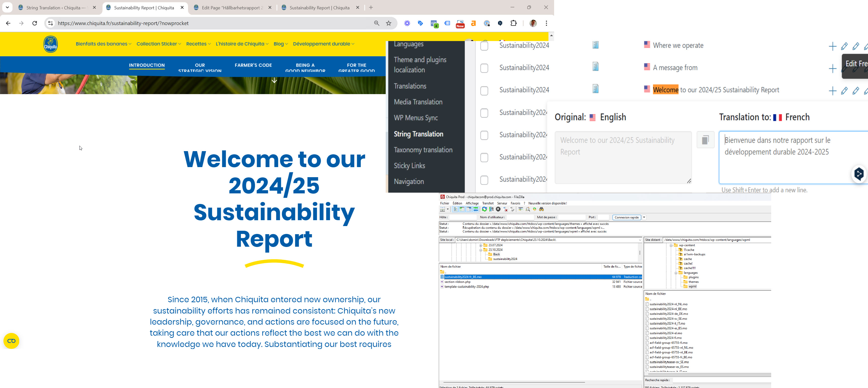Select sustainability2024-fr_BE.mo local file
Viewport: 868px width, 388px height.
click(x=541, y=277)
